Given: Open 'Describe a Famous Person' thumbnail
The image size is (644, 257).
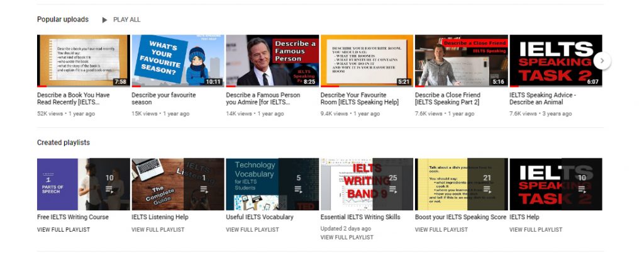Looking at the screenshot, I should tap(272, 61).
